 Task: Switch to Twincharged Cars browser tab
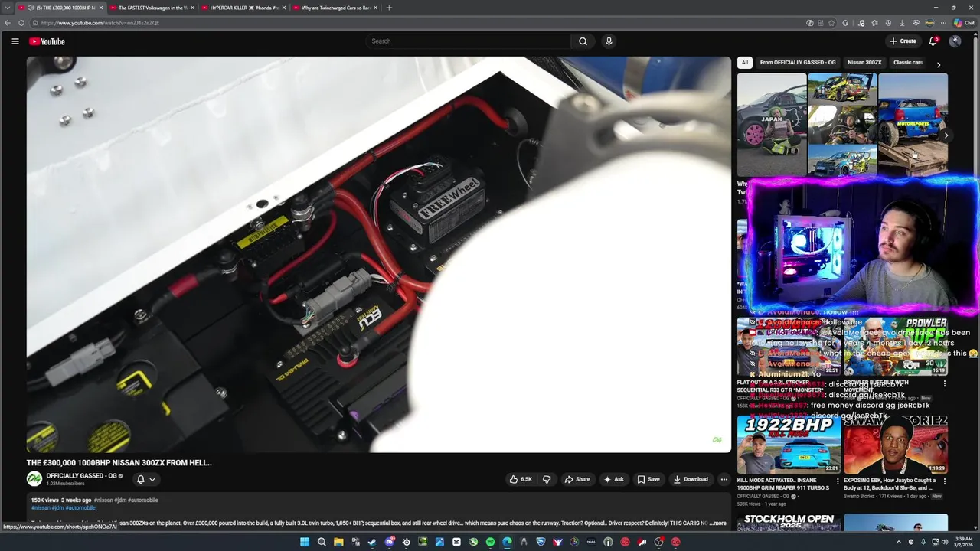(335, 8)
